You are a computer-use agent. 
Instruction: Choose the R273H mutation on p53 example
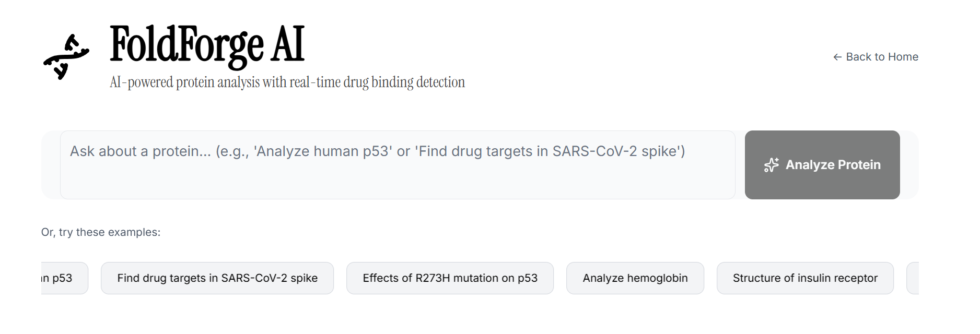tap(450, 278)
